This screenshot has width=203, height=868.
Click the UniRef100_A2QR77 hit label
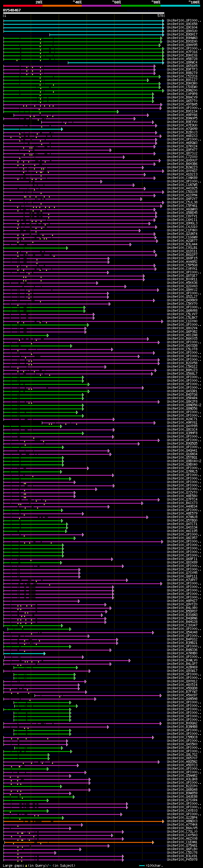[x=182, y=241]
